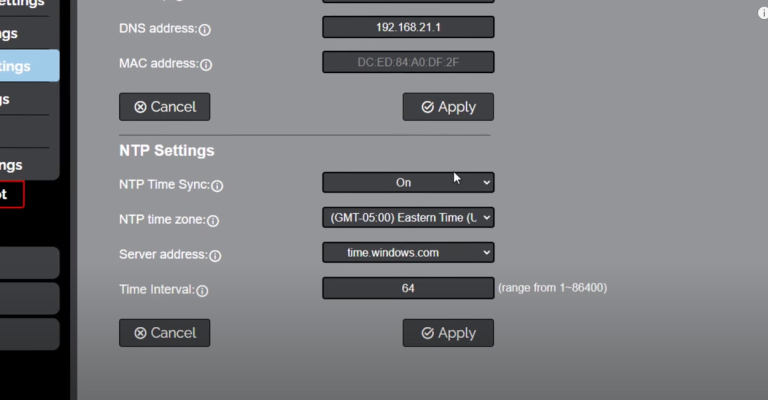Show info icon help for NTP time zone
The height and width of the screenshot is (400, 768).
point(212,221)
